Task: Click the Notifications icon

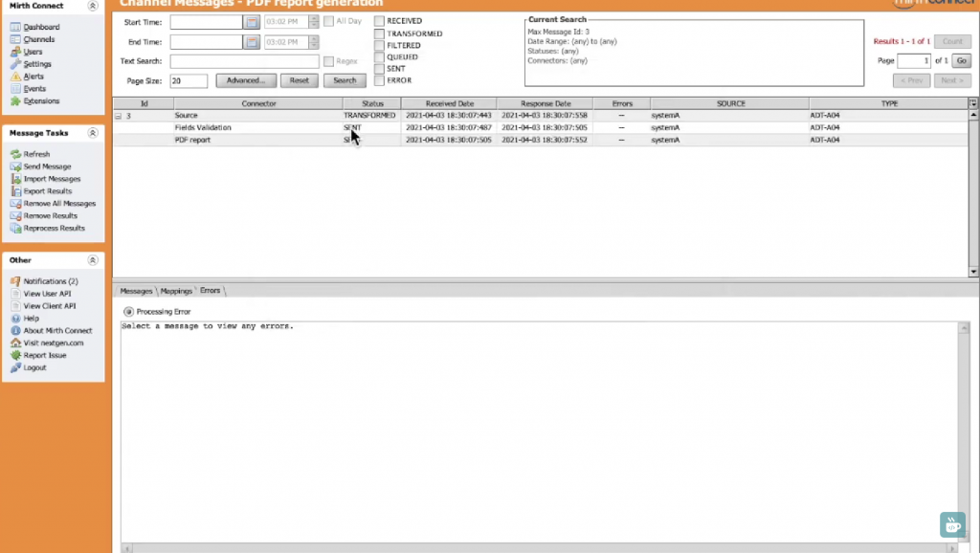Action: tap(15, 281)
